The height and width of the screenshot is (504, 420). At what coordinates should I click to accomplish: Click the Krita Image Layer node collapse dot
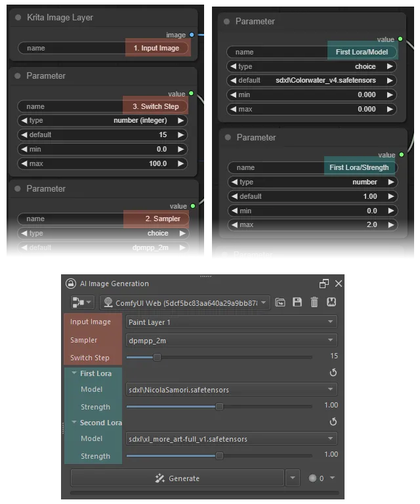(x=18, y=17)
